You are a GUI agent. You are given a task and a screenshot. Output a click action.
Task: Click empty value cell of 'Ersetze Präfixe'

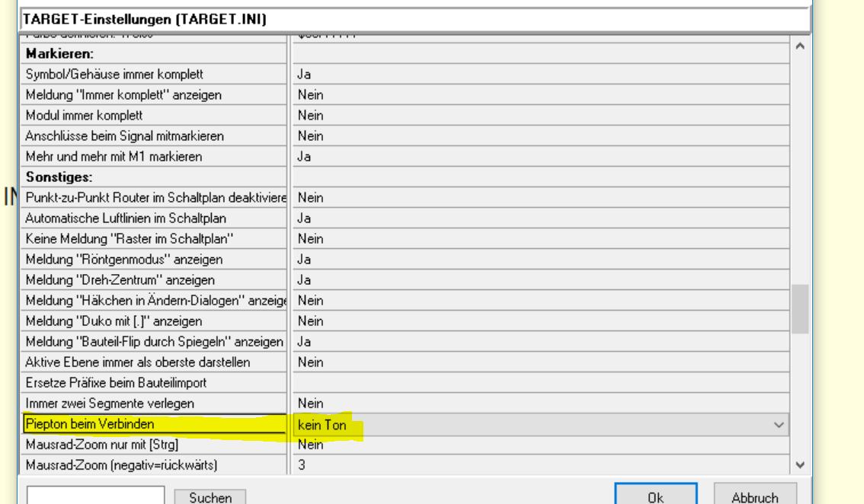(541, 383)
